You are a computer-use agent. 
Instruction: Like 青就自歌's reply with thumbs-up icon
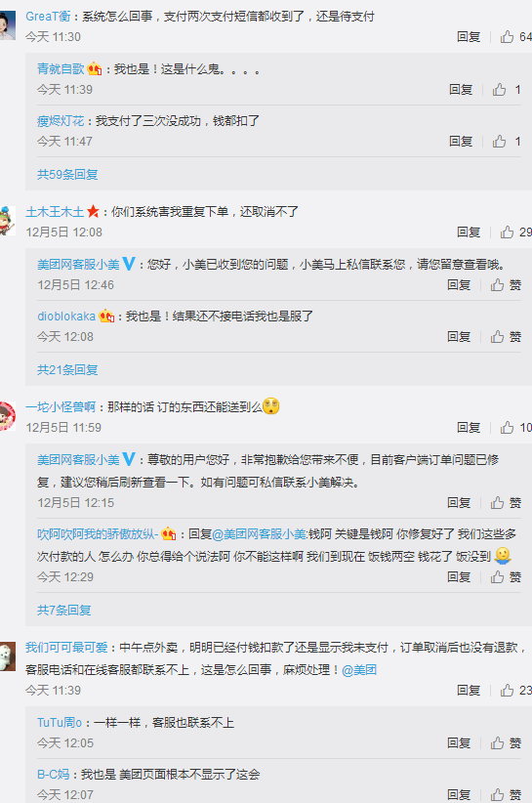click(499, 90)
